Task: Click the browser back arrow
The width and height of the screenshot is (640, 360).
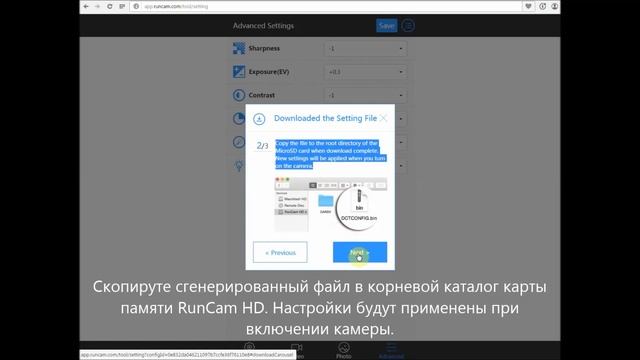Action: click(x=86, y=7)
